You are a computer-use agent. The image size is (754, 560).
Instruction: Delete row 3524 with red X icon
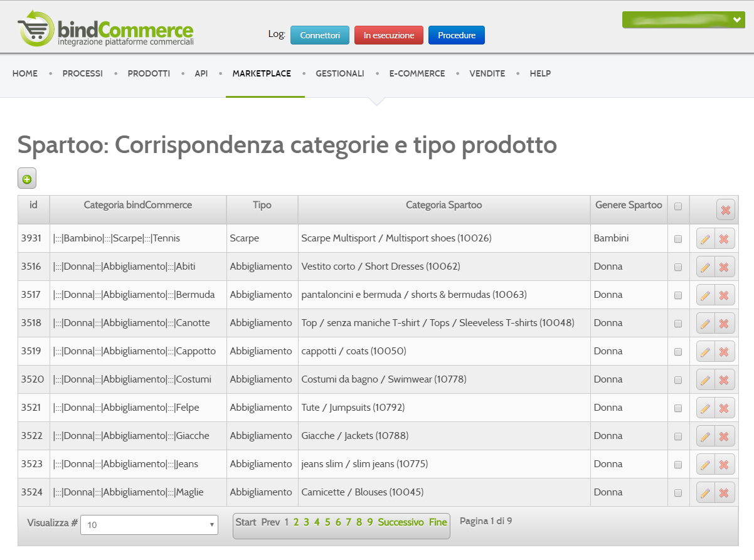[724, 493]
